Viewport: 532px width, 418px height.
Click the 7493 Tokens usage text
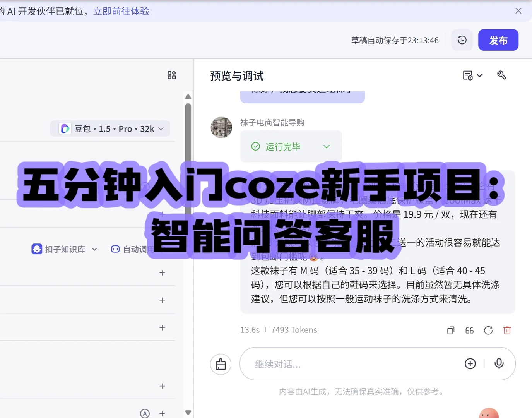pos(294,330)
